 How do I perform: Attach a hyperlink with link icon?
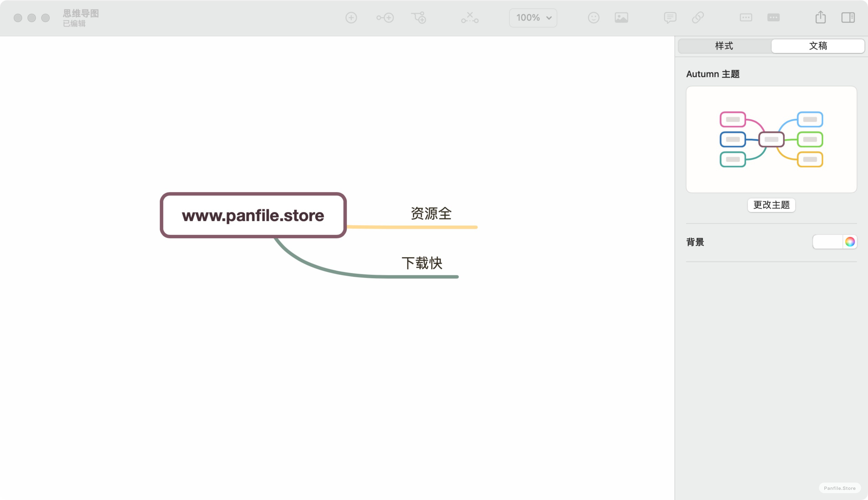[x=698, y=18]
